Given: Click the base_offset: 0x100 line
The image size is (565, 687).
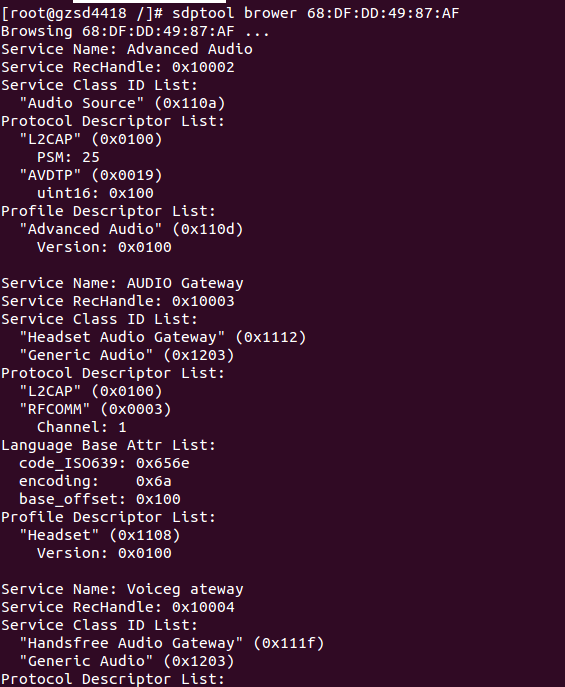Looking at the screenshot, I should tap(100, 499).
